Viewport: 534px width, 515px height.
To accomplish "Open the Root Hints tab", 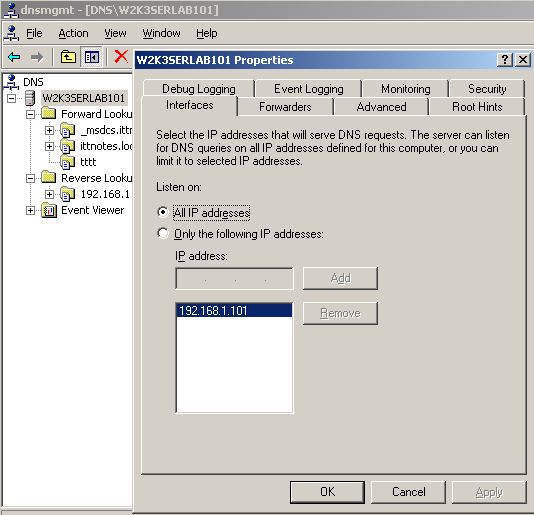I will (x=477, y=107).
